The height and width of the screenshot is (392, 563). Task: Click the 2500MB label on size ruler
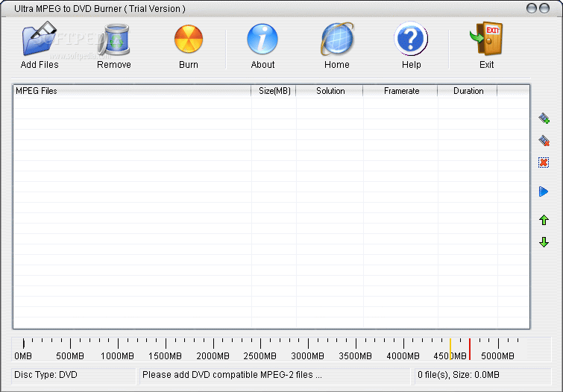[x=260, y=356]
